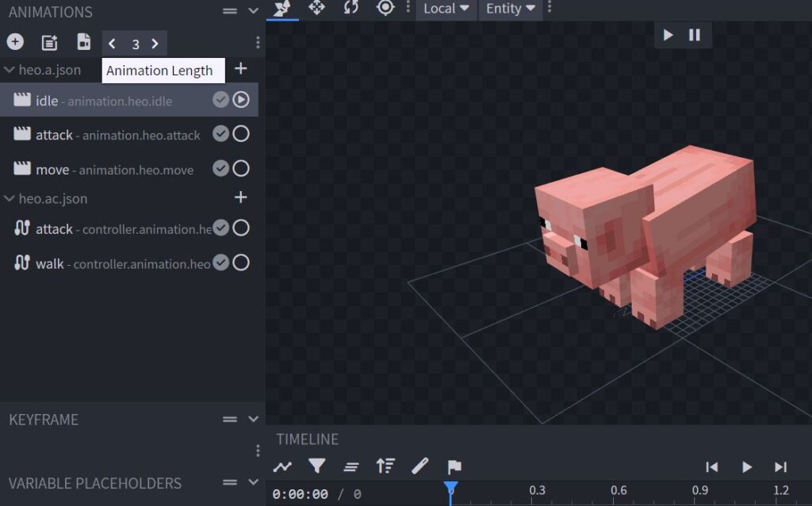Collapse the KEYFRAME panel
The image size is (812, 506).
[x=253, y=419]
